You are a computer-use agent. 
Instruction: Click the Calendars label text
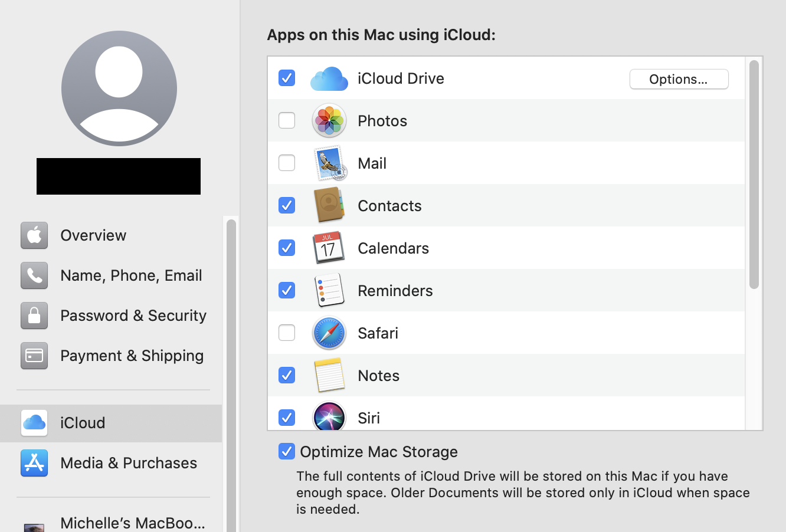[394, 248]
